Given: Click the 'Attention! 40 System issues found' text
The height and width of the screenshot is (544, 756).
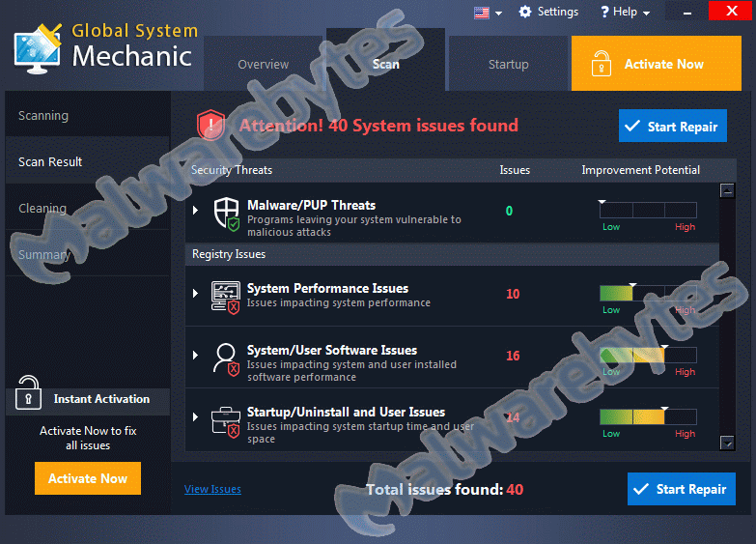Looking at the screenshot, I should [x=378, y=126].
